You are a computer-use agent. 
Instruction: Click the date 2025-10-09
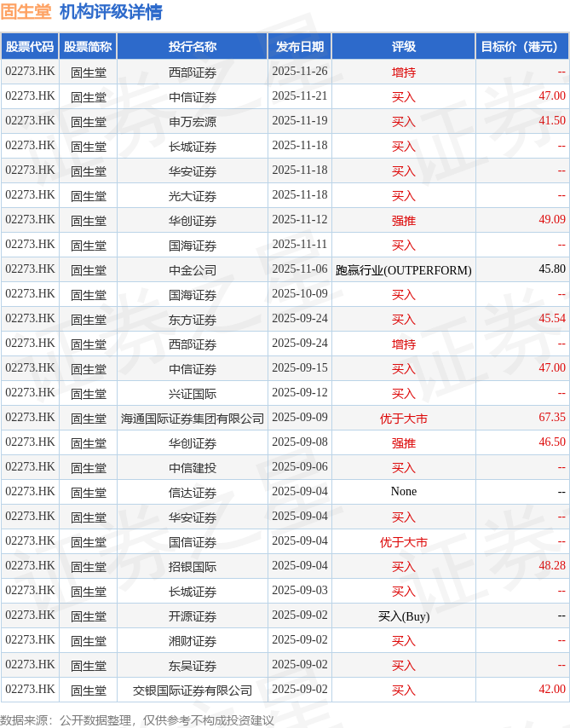pyautogui.click(x=299, y=294)
